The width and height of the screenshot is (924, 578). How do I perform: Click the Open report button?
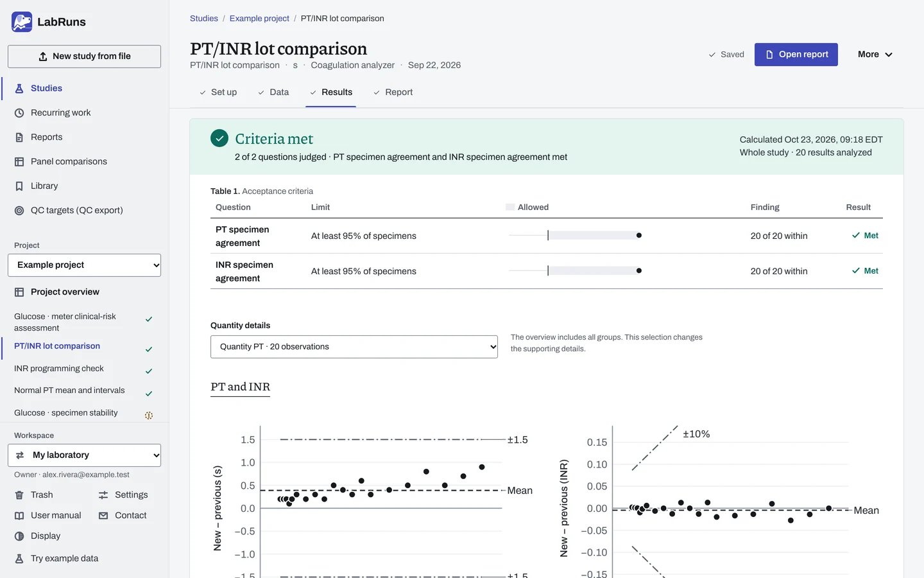(x=796, y=55)
